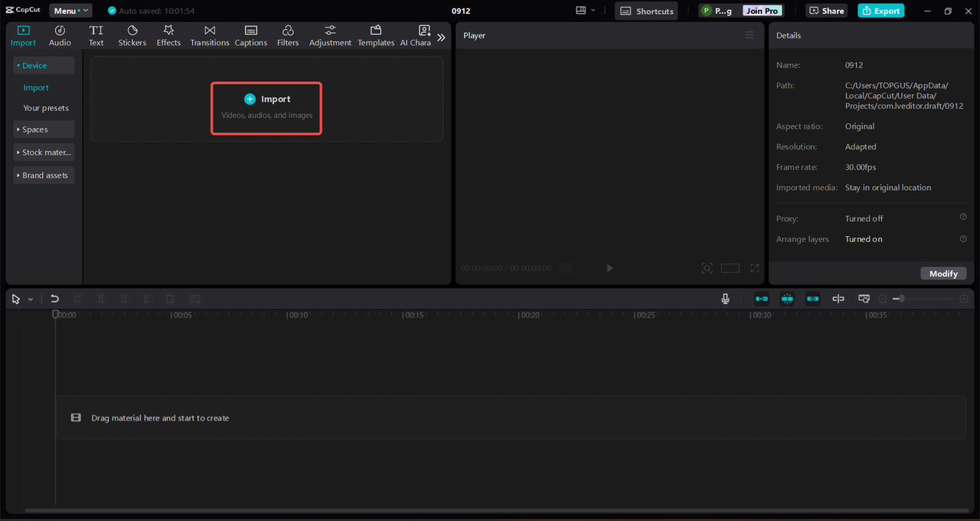Click the 'Stay in original location' value
This screenshot has height=521, width=980.
click(888, 188)
